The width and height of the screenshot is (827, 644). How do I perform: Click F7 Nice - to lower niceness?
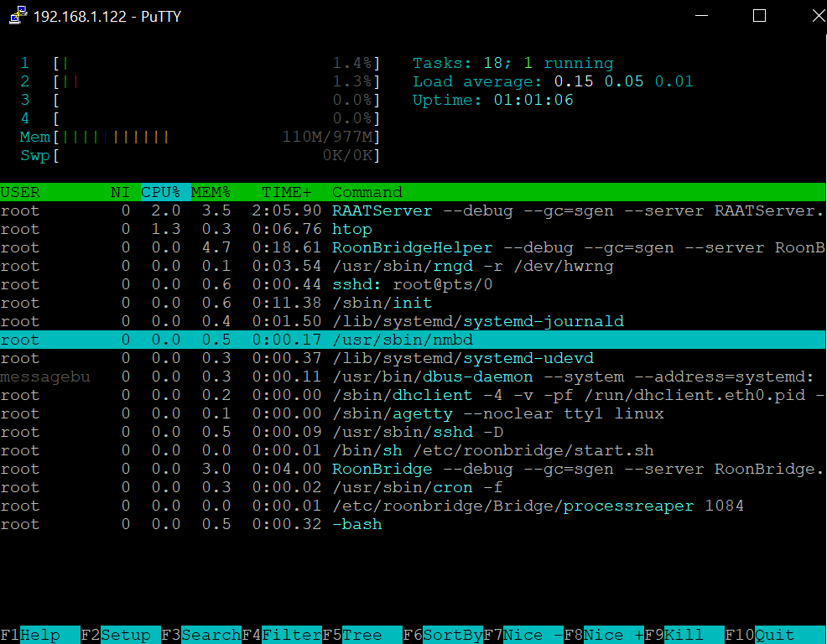pos(523,635)
